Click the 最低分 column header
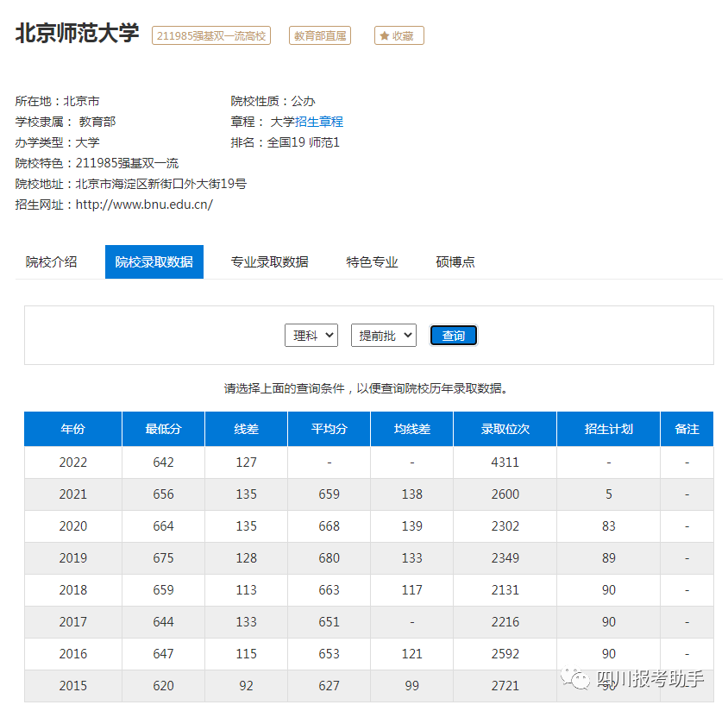The image size is (728, 711). [x=163, y=429]
